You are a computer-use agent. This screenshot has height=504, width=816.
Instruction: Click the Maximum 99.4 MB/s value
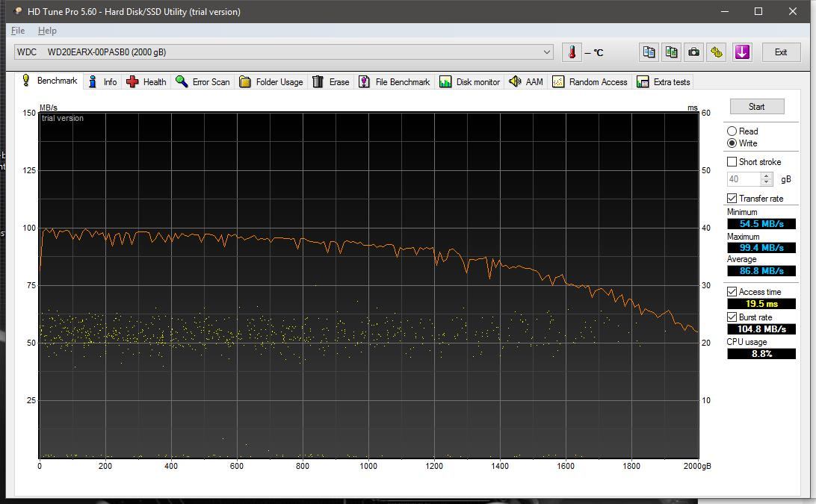(x=761, y=248)
